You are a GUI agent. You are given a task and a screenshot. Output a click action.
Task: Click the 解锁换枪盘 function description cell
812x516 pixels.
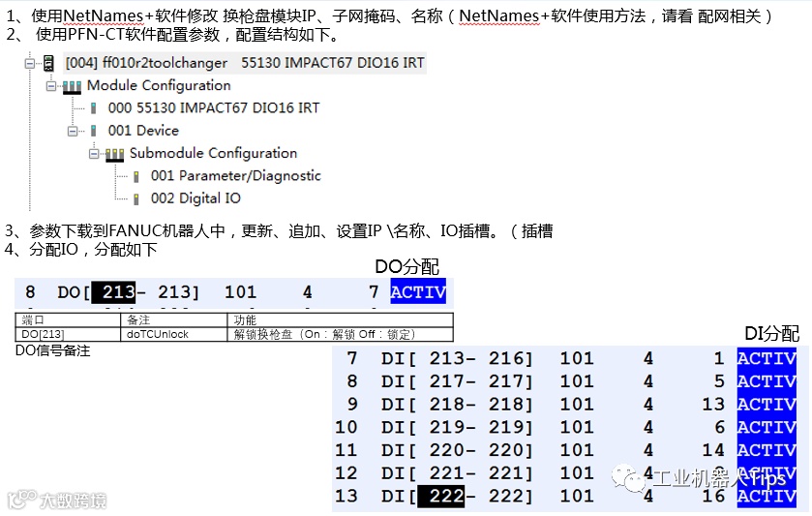tap(341, 334)
